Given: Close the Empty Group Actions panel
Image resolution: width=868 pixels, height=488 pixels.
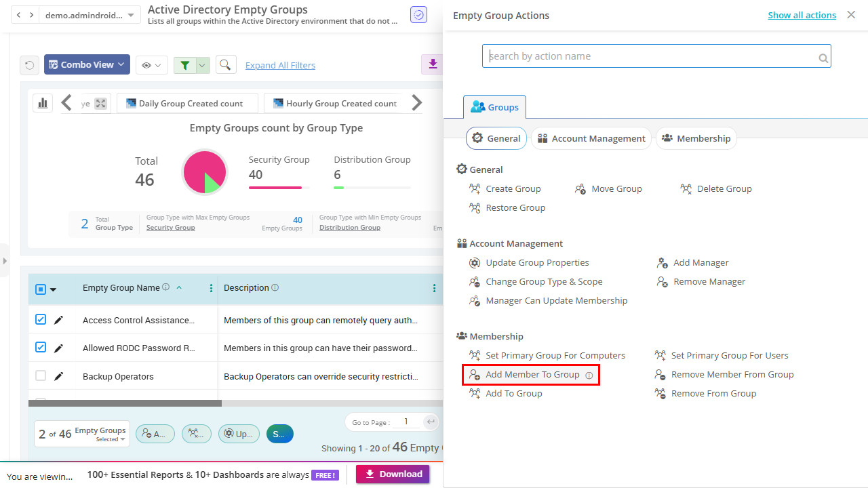Looking at the screenshot, I should (x=851, y=15).
